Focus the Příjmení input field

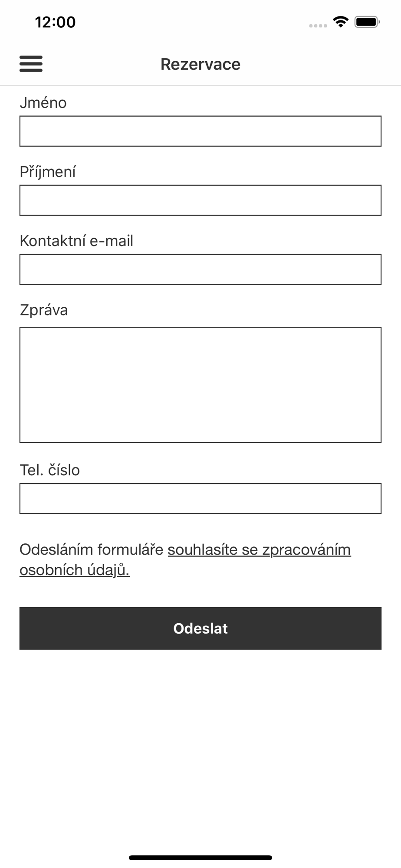pyautogui.click(x=200, y=200)
